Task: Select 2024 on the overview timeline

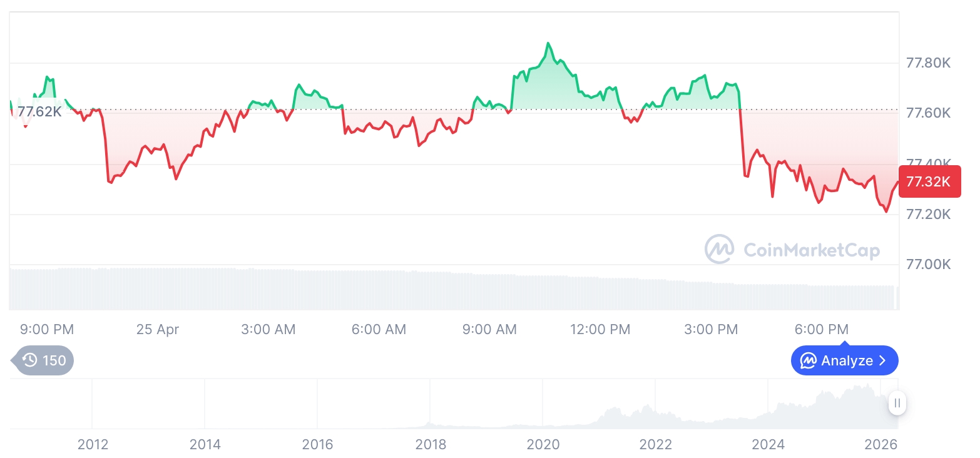Action: point(768,444)
